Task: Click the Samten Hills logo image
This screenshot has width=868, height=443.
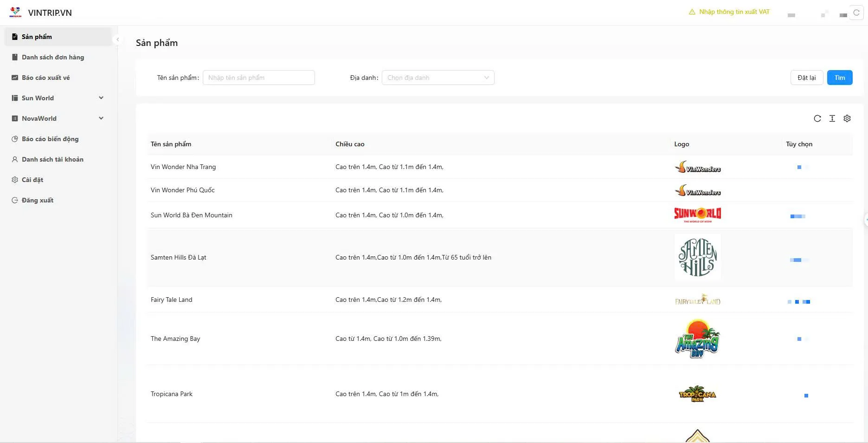Action: pos(697,257)
